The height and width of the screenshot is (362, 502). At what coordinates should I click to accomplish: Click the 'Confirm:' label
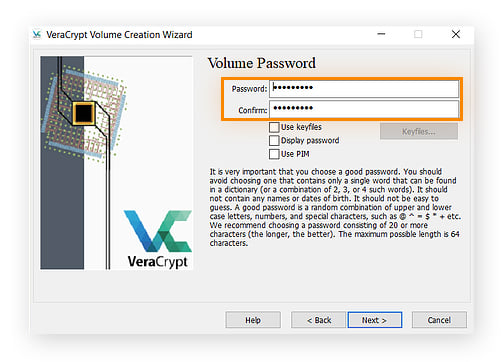click(253, 110)
